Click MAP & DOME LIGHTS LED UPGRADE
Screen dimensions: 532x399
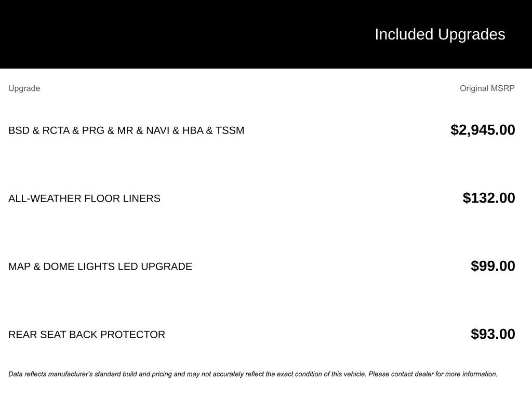pyautogui.click(x=100, y=267)
